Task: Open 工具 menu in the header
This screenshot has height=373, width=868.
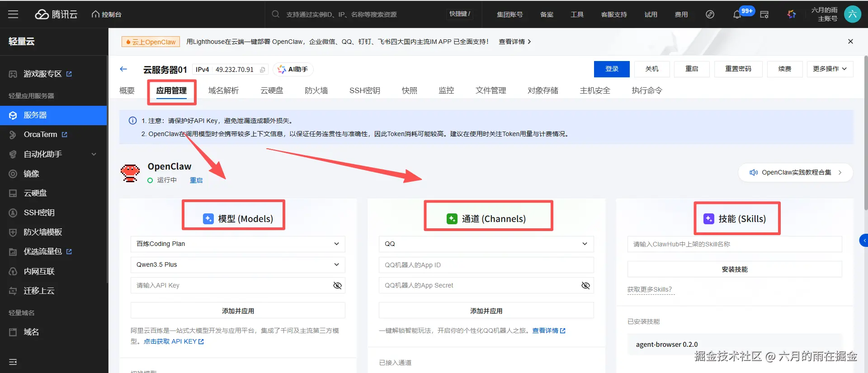Action: [x=577, y=14]
